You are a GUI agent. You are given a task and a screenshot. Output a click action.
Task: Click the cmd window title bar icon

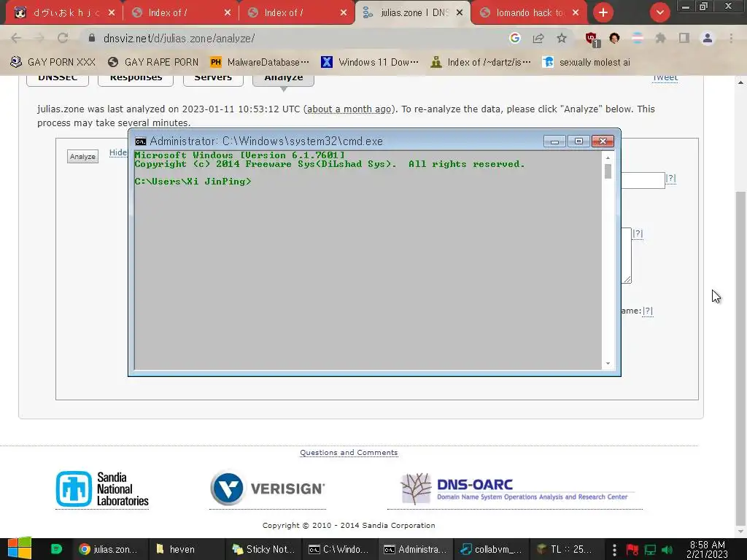141,141
